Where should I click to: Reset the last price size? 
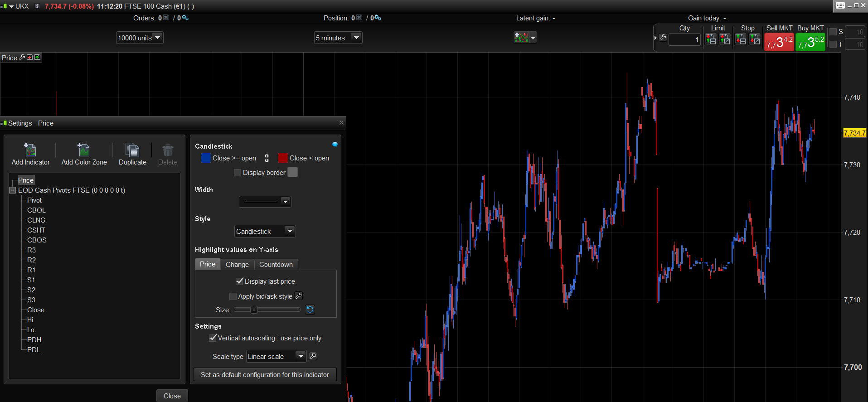[310, 310]
